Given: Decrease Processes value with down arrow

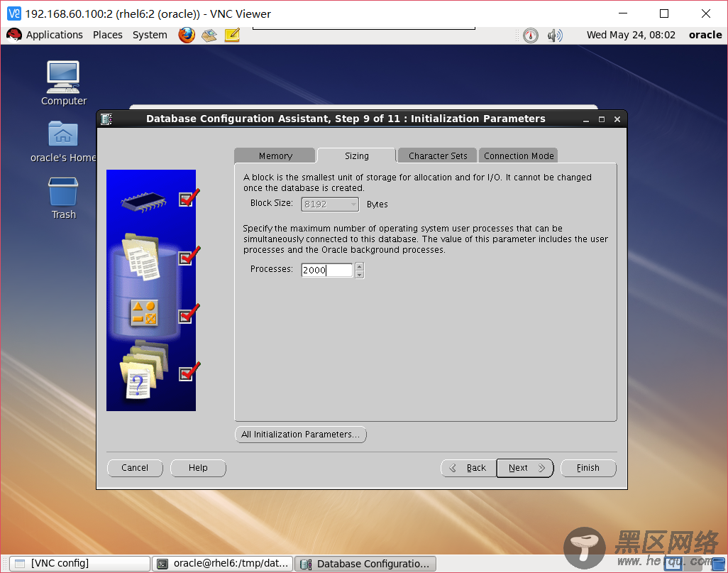Looking at the screenshot, I should click(x=359, y=274).
